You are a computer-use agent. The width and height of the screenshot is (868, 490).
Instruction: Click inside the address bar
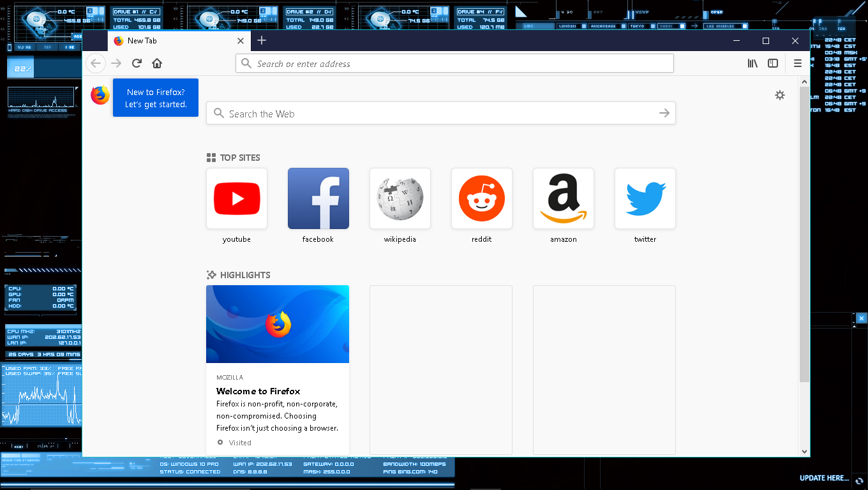[x=454, y=63]
